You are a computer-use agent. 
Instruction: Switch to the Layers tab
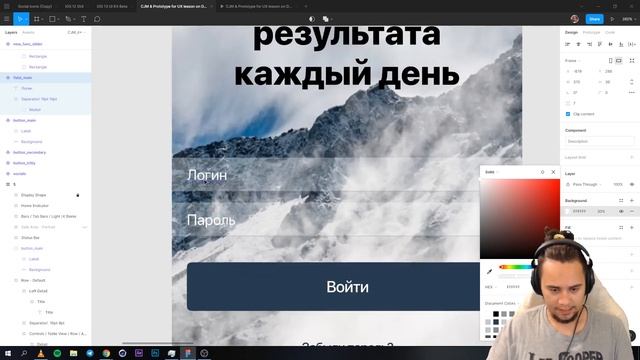point(11,32)
